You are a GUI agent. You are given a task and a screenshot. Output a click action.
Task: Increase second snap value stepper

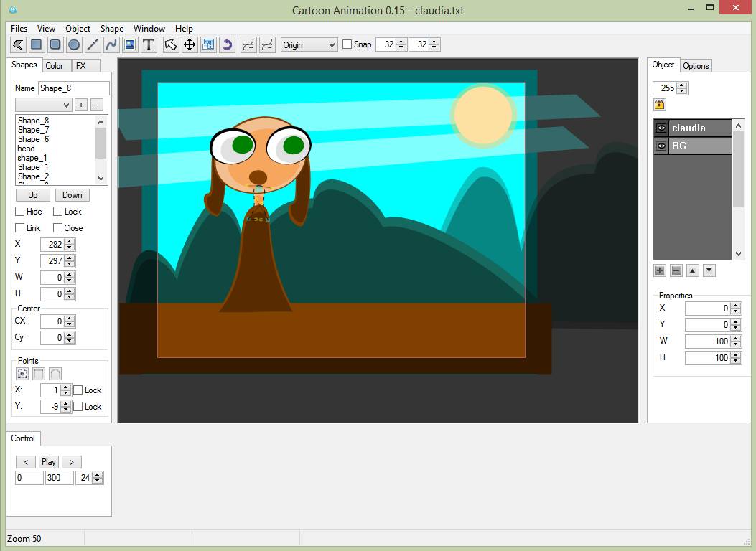tap(434, 42)
